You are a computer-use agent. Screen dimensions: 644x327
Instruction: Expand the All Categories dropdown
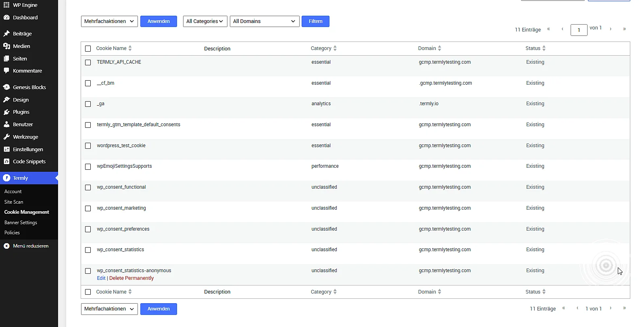tap(205, 21)
